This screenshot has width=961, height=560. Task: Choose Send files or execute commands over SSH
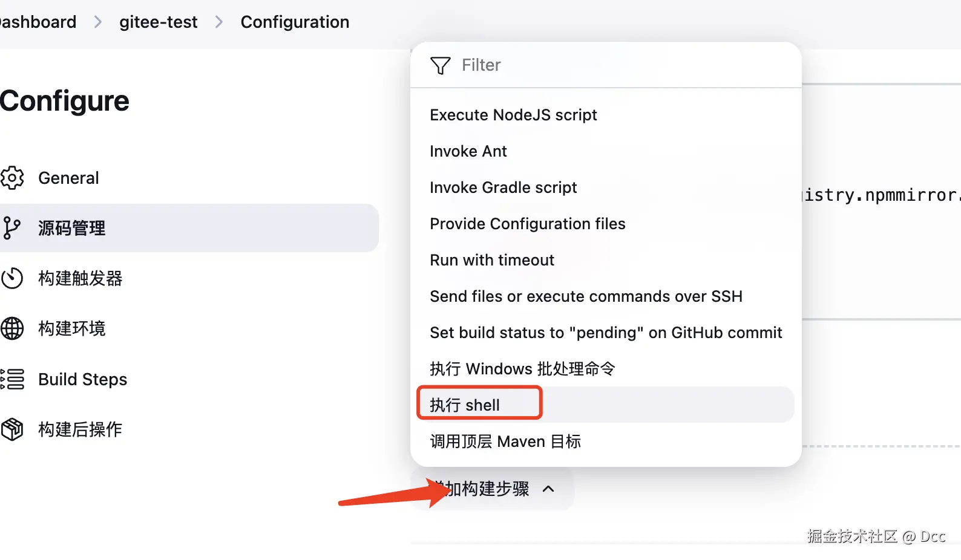(586, 296)
